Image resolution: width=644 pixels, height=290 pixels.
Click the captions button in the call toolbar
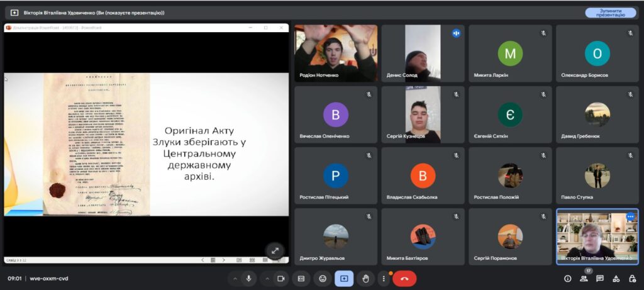[301, 278]
